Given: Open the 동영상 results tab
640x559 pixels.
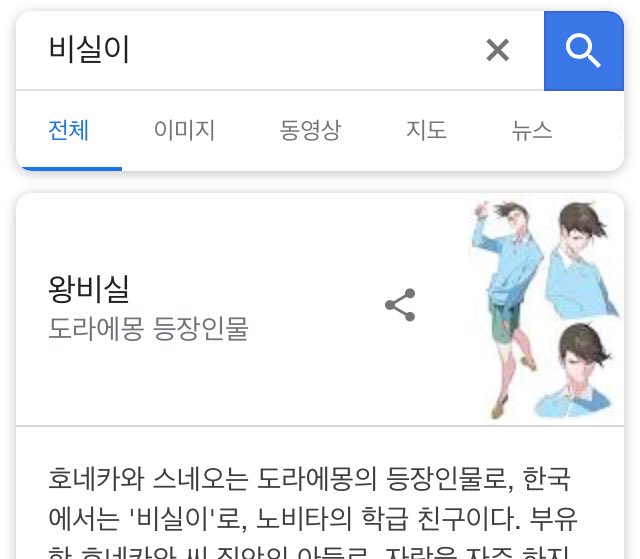Looking at the screenshot, I should 310,131.
